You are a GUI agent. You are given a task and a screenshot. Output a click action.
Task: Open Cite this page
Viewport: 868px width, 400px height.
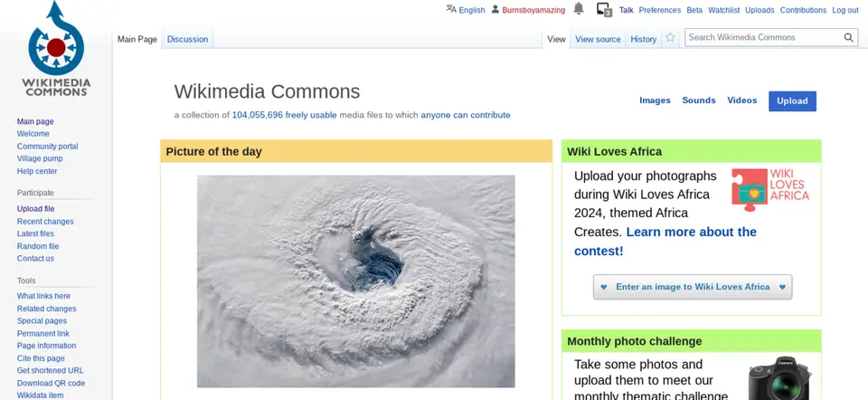tap(41, 358)
